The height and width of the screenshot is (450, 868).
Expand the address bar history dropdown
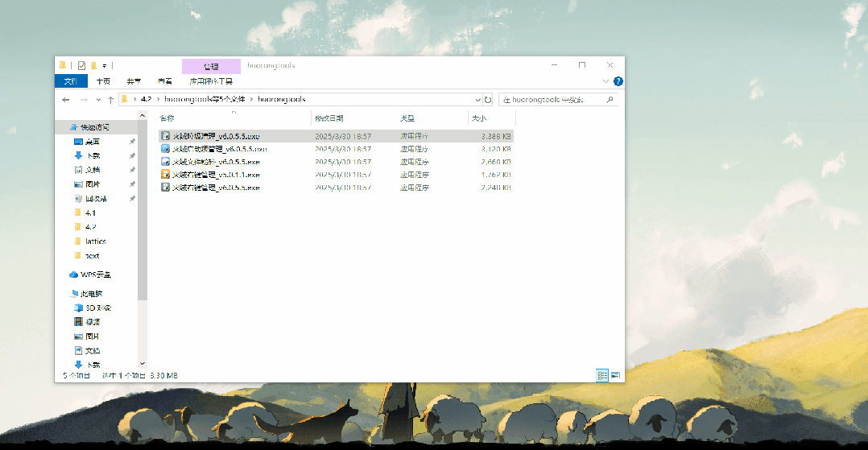[477, 100]
